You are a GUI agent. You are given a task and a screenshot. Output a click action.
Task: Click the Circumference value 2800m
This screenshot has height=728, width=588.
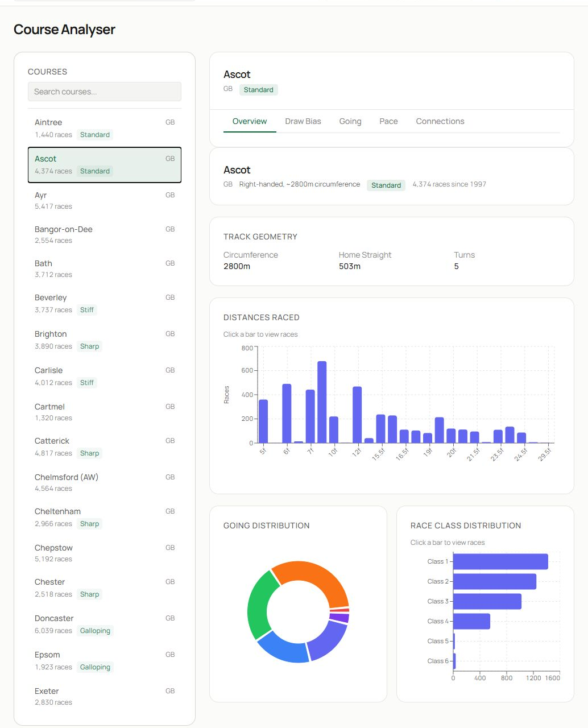[x=237, y=266]
